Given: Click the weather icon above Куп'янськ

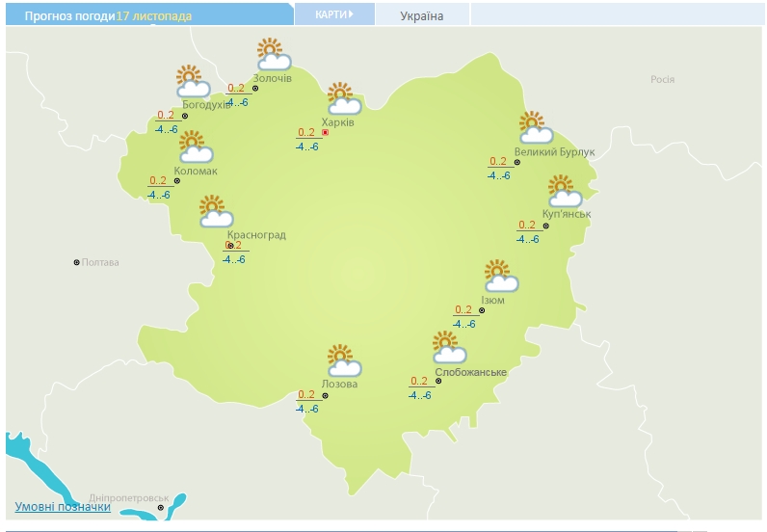Looking at the screenshot, I should click(564, 192).
